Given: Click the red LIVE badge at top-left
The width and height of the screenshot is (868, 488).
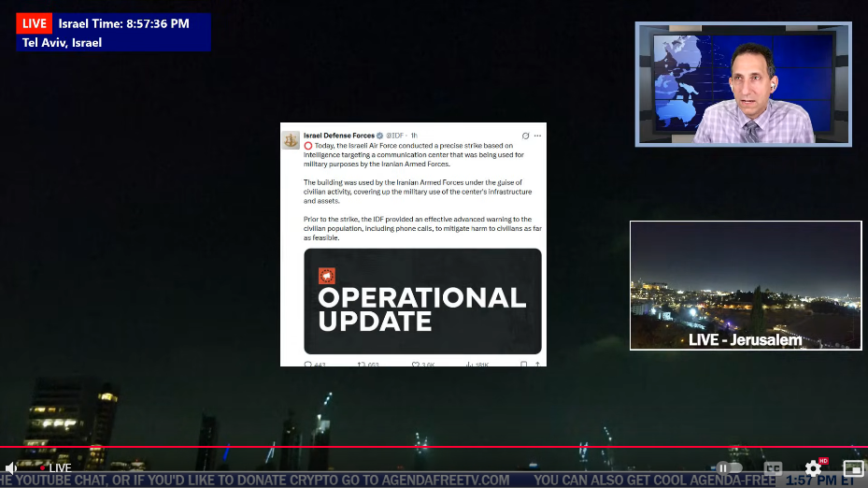Looking at the screenshot, I should click(35, 23).
